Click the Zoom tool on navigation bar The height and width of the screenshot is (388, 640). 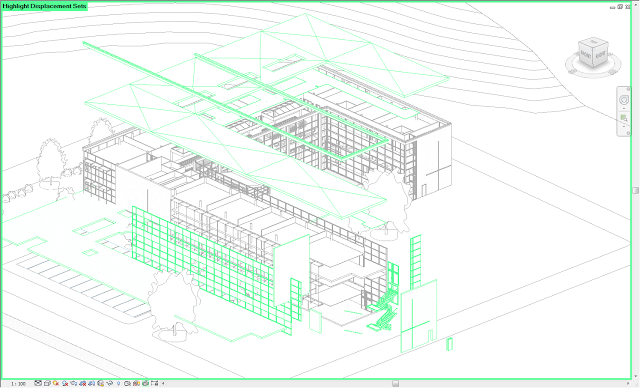coord(624,118)
